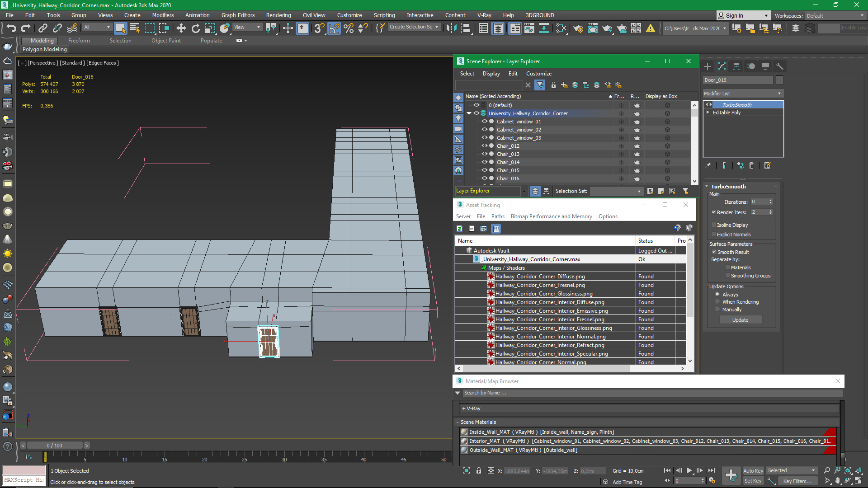
Task: Click the yellow warning triangle icon
Action: [x=651, y=28]
